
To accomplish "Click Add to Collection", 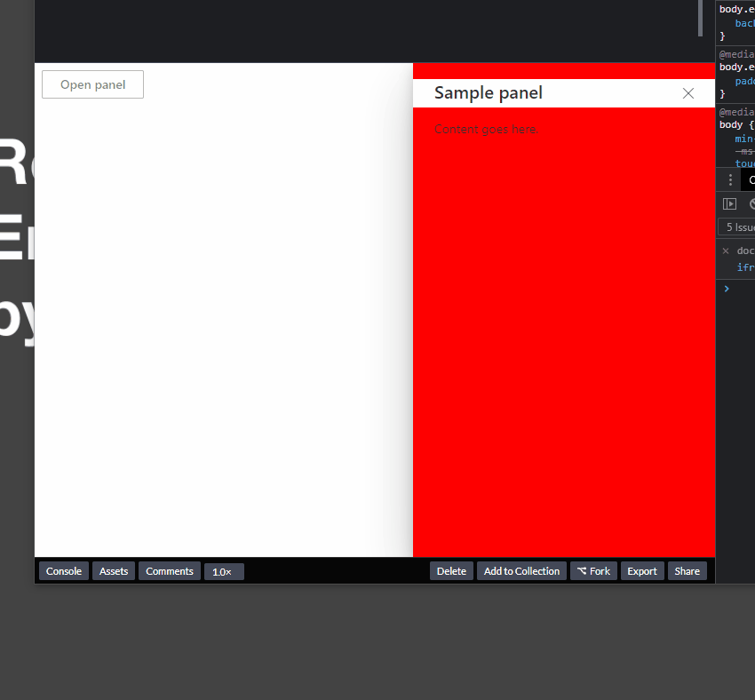I will pyautogui.click(x=521, y=571).
